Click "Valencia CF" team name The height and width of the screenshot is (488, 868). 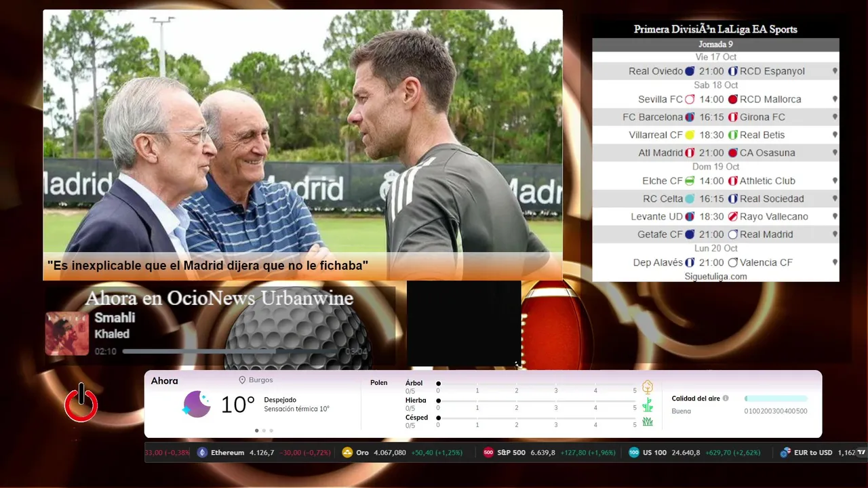point(766,262)
